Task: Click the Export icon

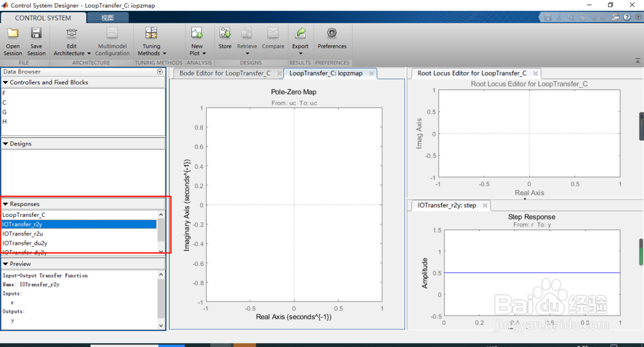Action: pyautogui.click(x=300, y=33)
